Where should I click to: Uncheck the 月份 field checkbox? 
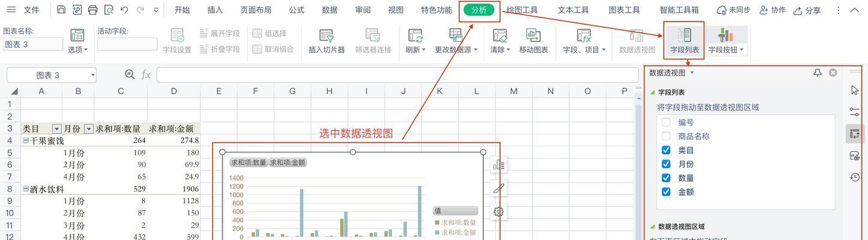coord(666,164)
